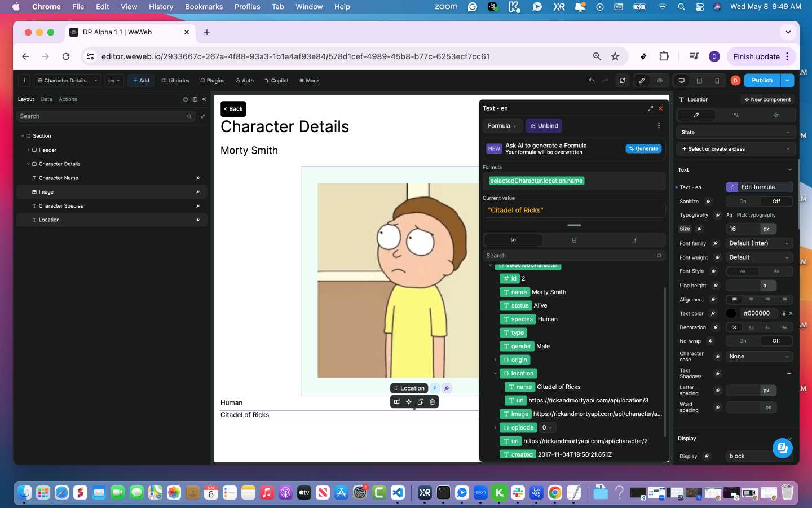Switch to Data tab in left panel
The image size is (812, 508).
tap(46, 99)
